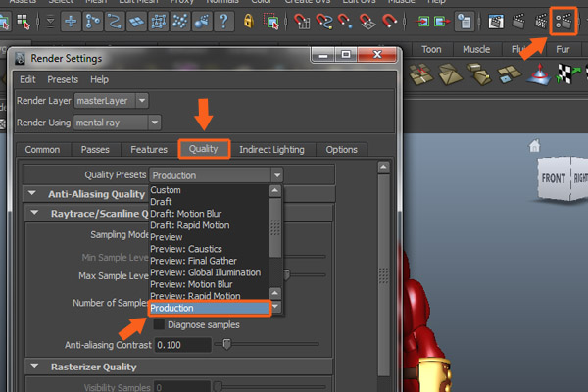Click the question mark miscellaneous mask icon
Image resolution: width=588 pixels, height=392 pixels.
click(223, 22)
